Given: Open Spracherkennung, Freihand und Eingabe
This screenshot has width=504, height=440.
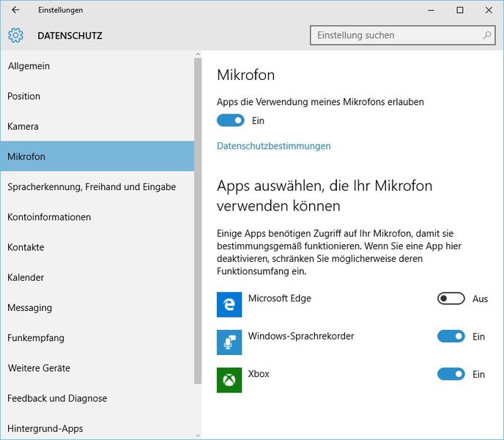Looking at the screenshot, I should pyautogui.click(x=92, y=187).
